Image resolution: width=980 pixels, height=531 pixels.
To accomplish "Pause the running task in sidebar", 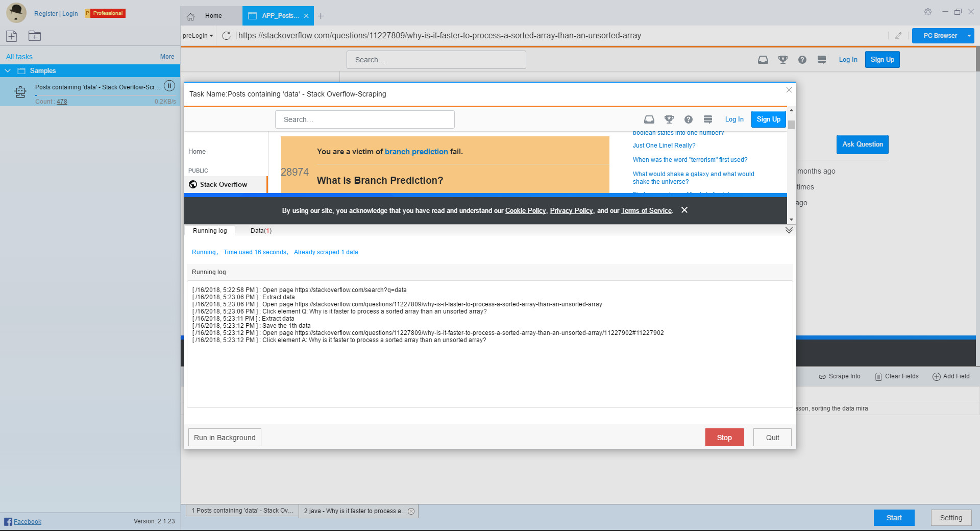I will (x=169, y=86).
